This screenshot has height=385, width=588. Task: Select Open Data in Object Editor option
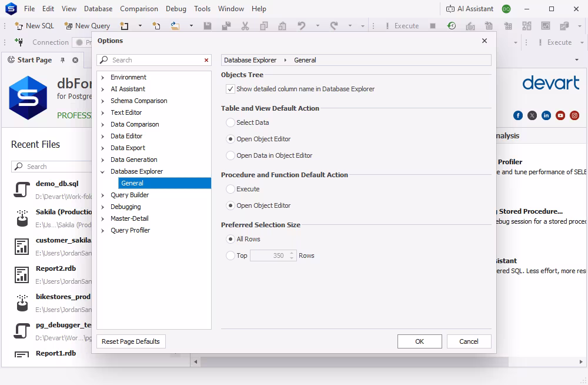[230, 155]
